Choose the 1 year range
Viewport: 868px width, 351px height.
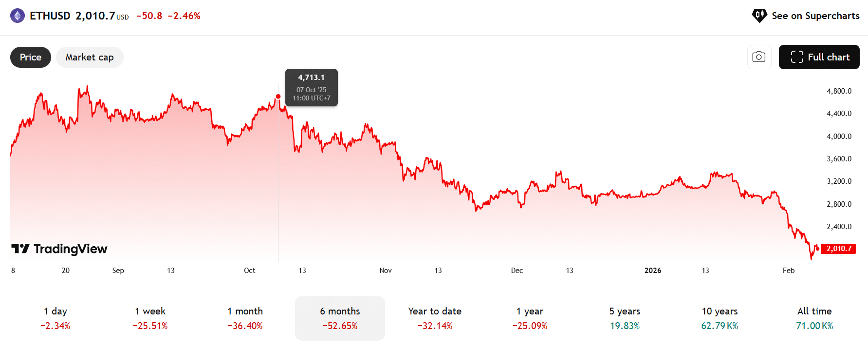click(530, 318)
